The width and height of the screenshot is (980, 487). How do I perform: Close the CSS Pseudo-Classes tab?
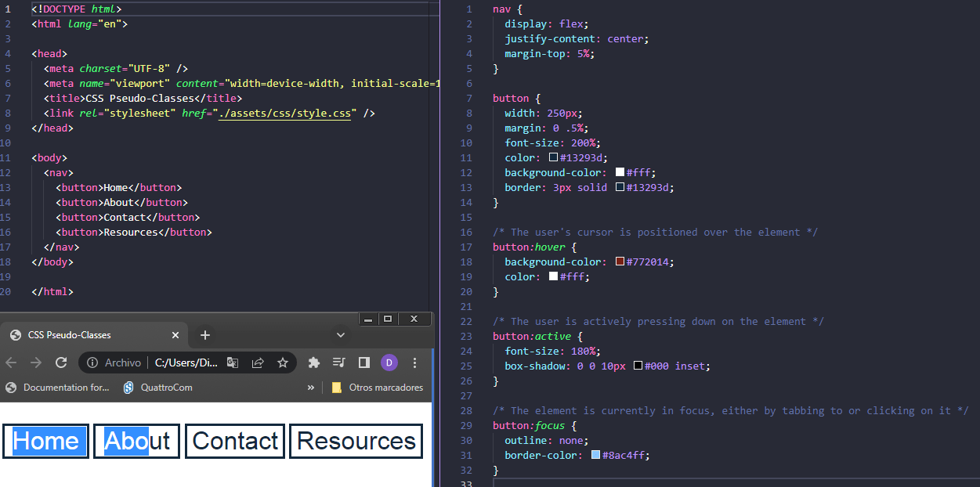click(x=175, y=335)
